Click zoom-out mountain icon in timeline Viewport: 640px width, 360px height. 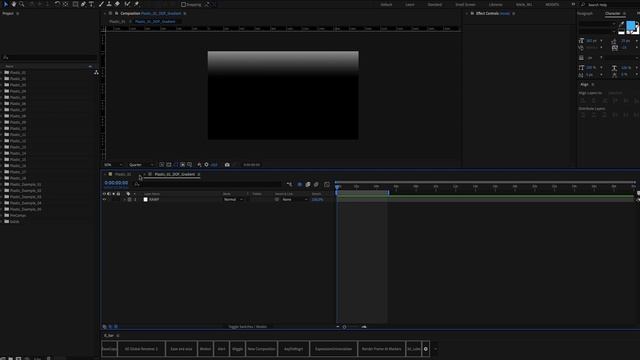[338, 327]
